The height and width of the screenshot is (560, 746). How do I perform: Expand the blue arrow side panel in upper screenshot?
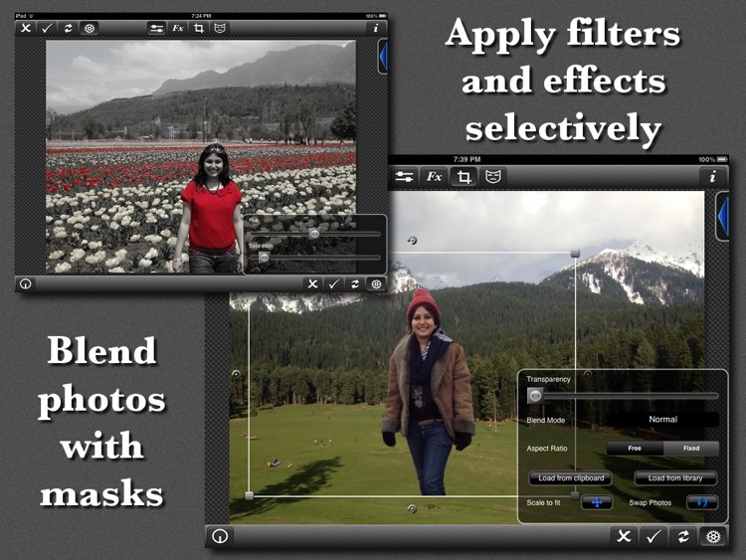click(383, 57)
